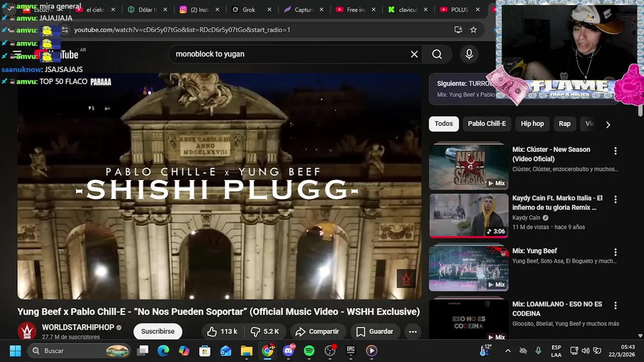This screenshot has width=644, height=362.
Task: Open options menu for Mix: Yung Beef
Action: tap(615, 252)
